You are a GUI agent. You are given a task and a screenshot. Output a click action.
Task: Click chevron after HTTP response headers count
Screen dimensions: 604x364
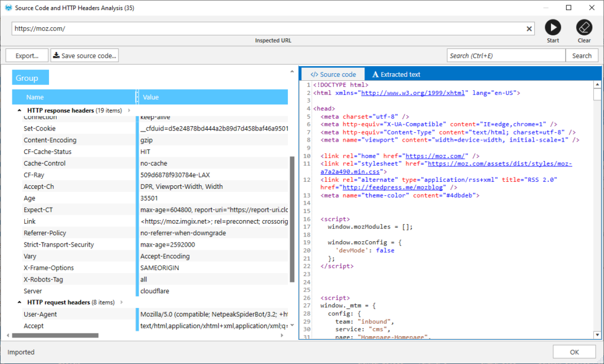coord(129,110)
